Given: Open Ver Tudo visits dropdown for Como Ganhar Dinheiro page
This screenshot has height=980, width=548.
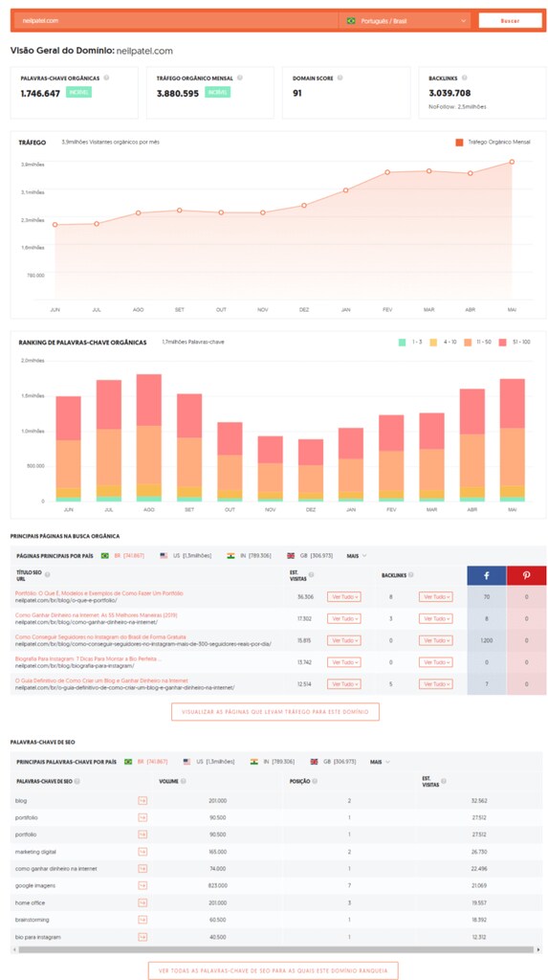Looking at the screenshot, I should pyautogui.click(x=343, y=619).
